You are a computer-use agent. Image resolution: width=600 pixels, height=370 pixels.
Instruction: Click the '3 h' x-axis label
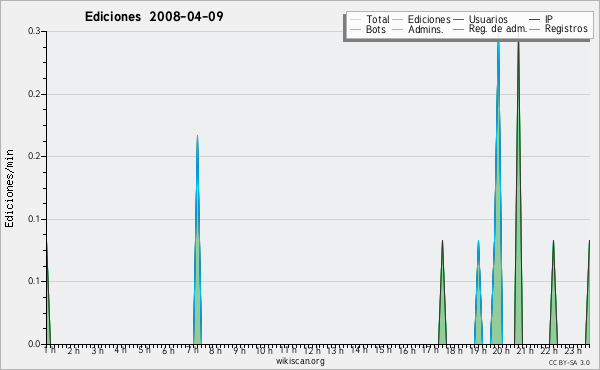(x=97, y=350)
